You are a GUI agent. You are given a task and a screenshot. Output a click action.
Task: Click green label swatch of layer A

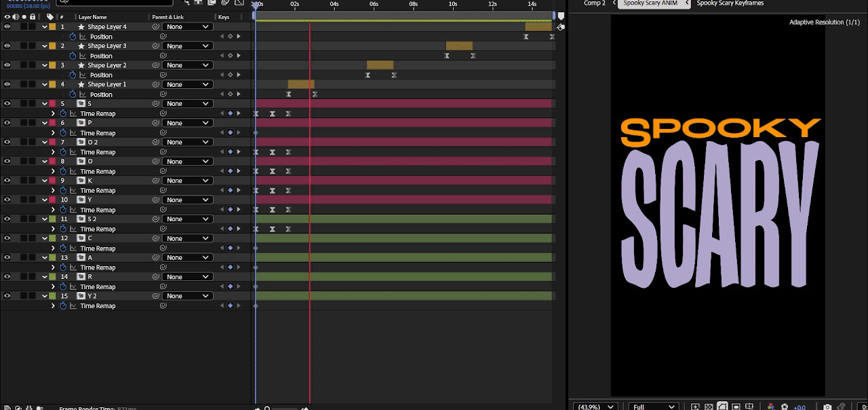pyautogui.click(x=52, y=258)
